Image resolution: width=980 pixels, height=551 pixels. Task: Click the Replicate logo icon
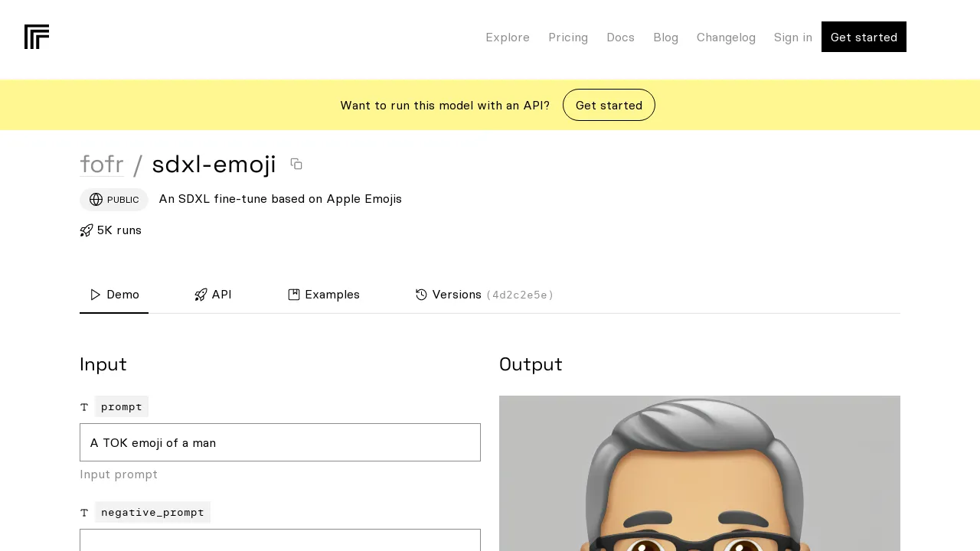coord(37,37)
